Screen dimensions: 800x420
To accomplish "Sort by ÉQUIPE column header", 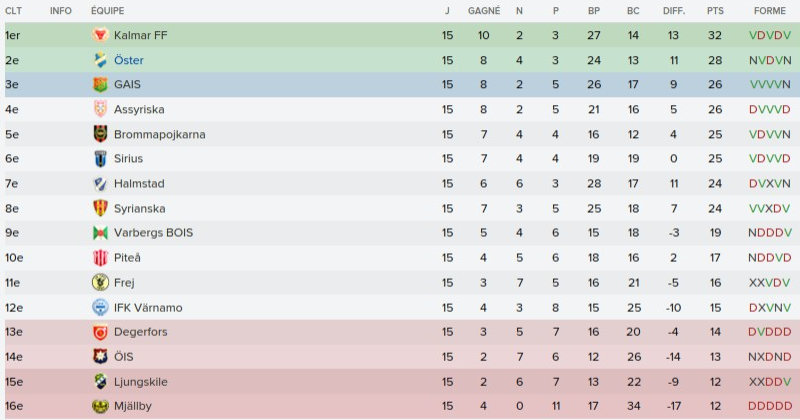I will tap(106, 11).
